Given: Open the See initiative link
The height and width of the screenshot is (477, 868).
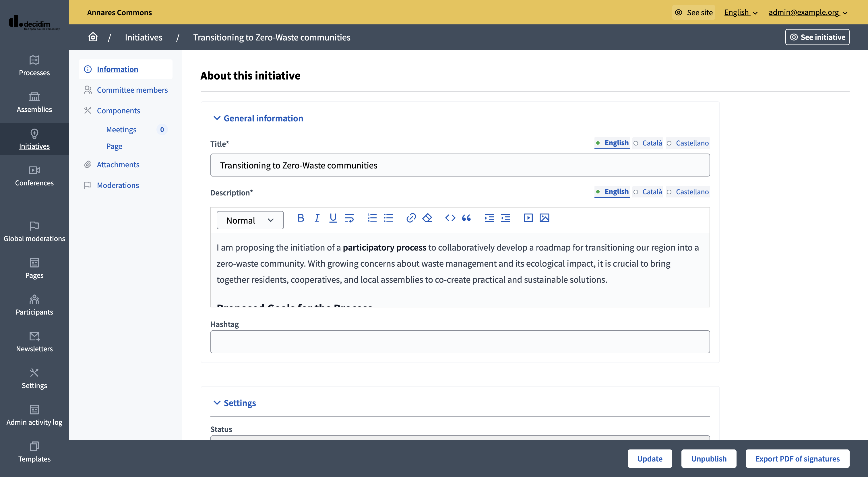Looking at the screenshot, I should 817,37.
